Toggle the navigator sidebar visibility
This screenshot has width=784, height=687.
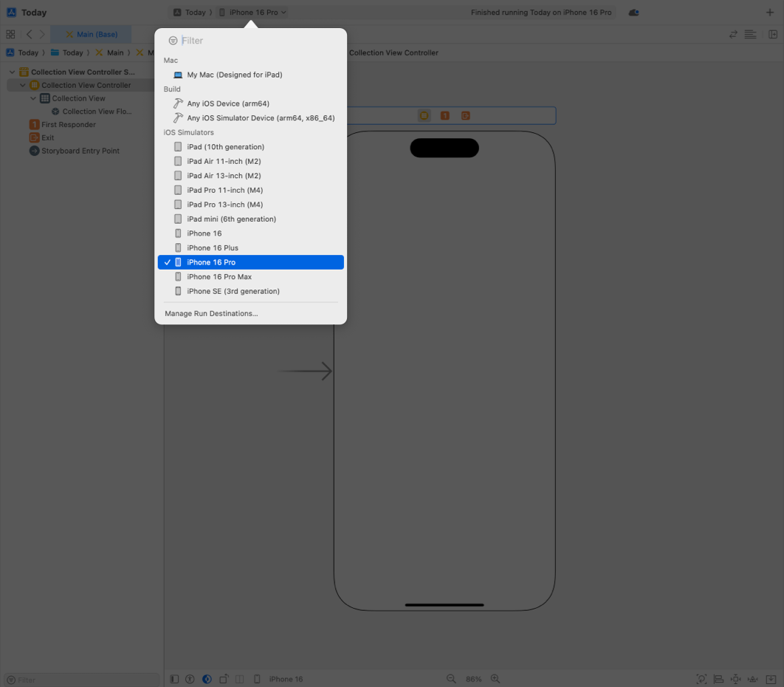[173, 679]
